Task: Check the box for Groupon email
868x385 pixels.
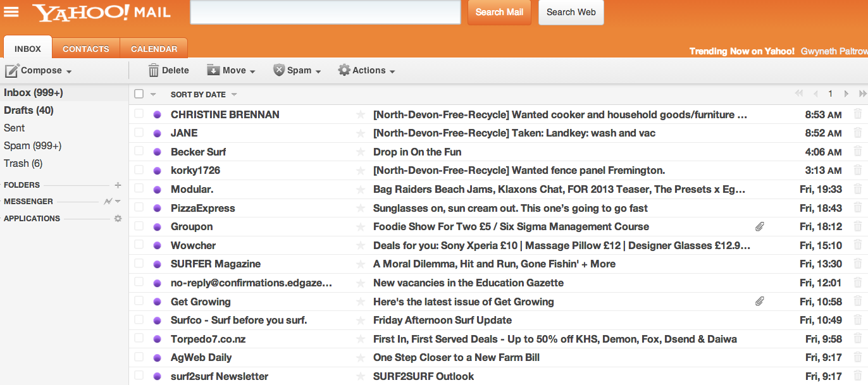Action: click(139, 226)
